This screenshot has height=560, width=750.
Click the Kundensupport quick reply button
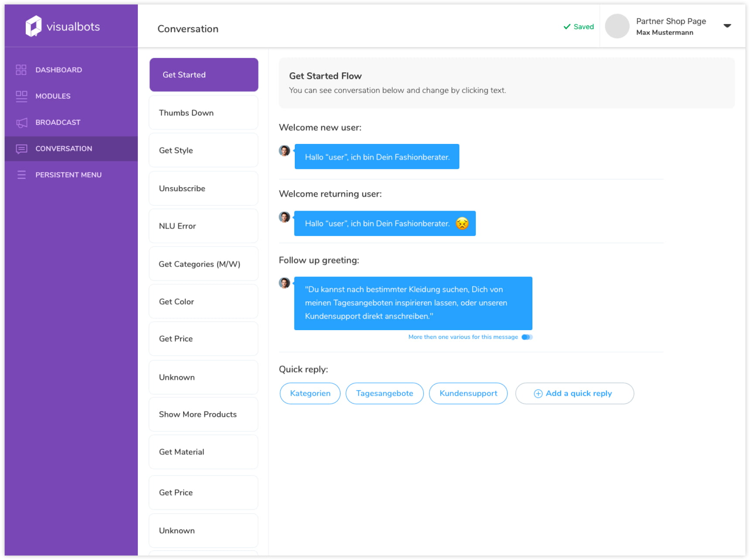point(468,393)
